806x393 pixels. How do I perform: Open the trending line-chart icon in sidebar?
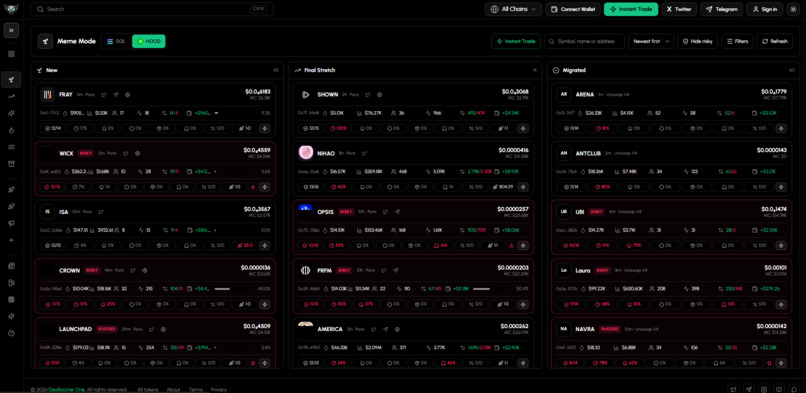(11, 96)
